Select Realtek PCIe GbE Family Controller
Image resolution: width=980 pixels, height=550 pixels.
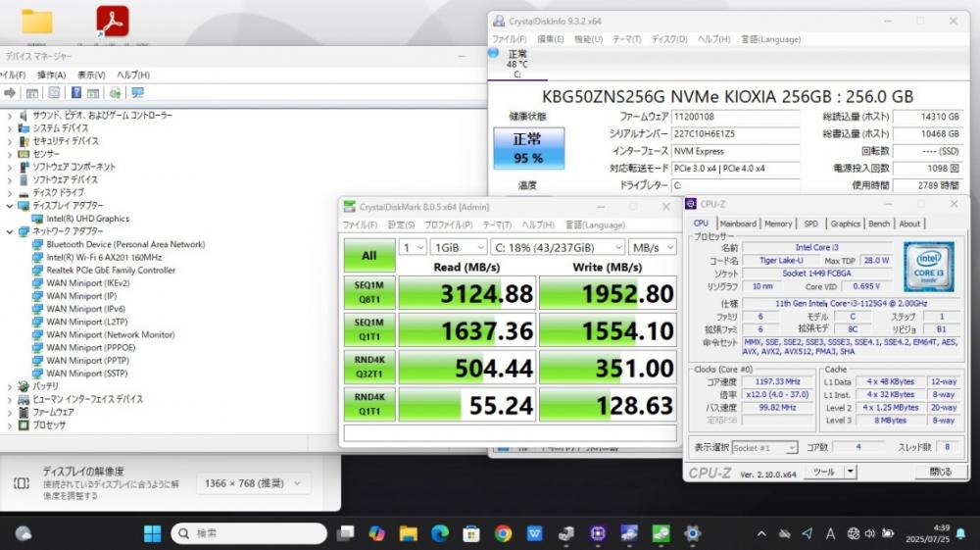pos(111,270)
